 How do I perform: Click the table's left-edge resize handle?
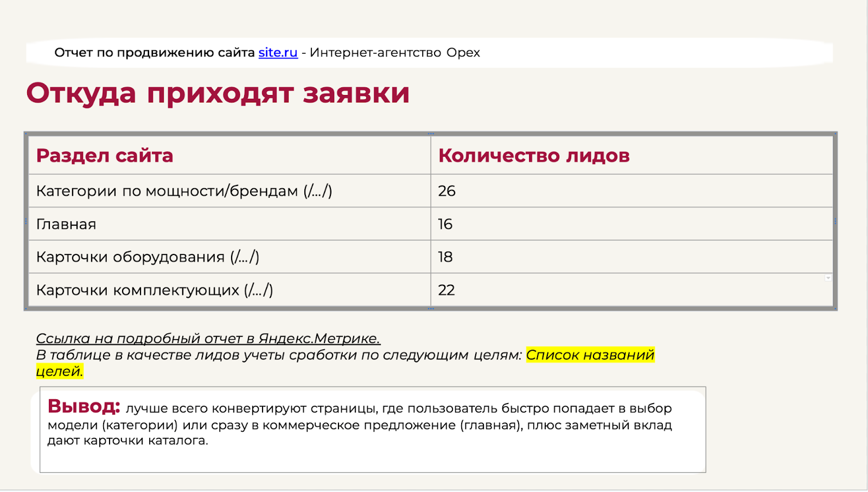(26, 221)
